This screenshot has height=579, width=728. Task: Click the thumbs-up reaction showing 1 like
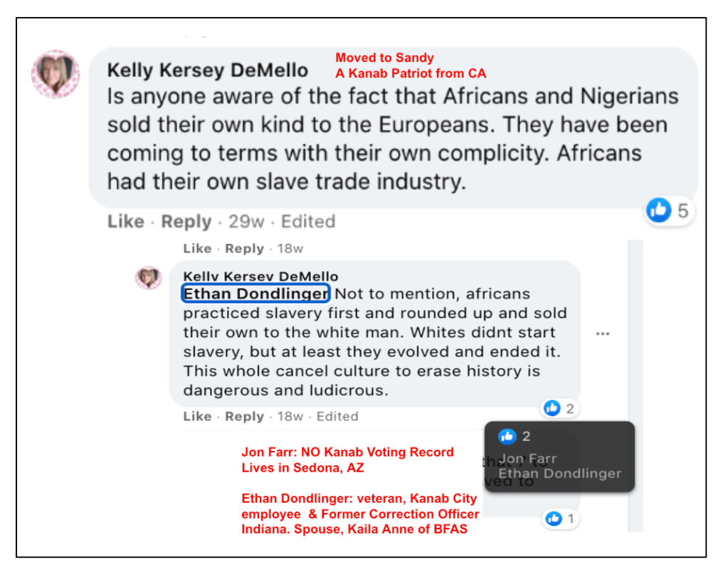point(554,519)
